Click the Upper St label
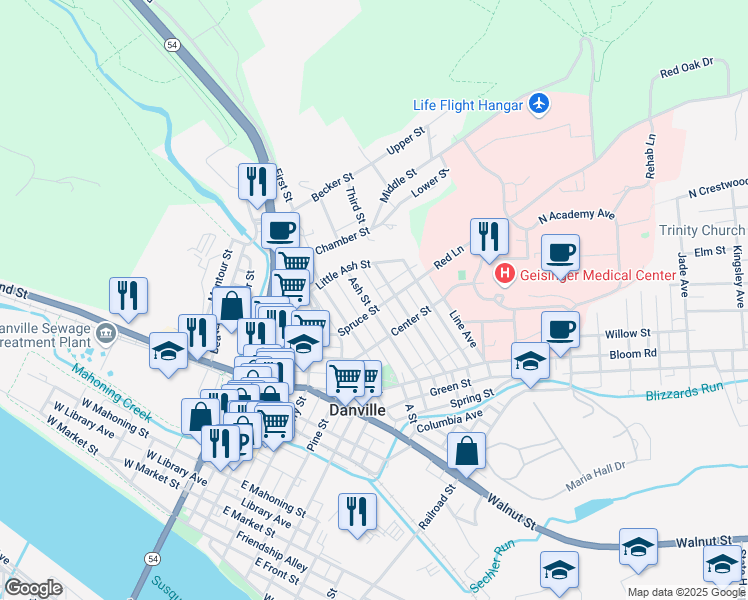 click(x=405, y=141)
